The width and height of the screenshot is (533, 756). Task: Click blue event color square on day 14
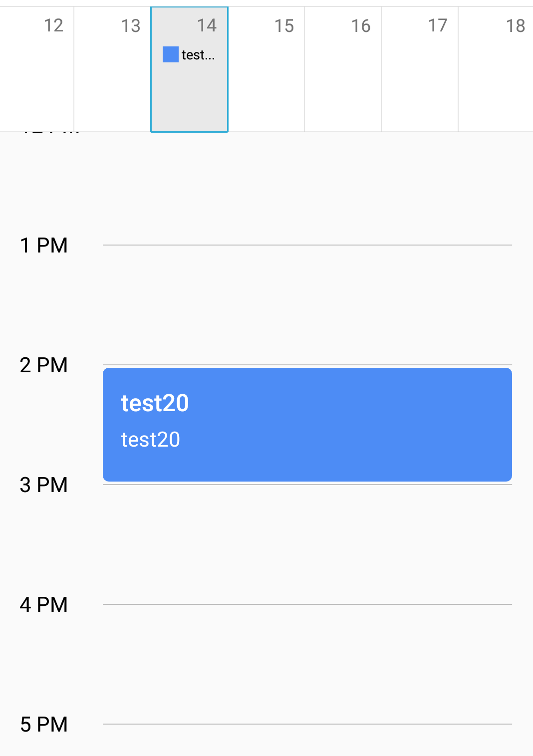click(x=171, y=54)
